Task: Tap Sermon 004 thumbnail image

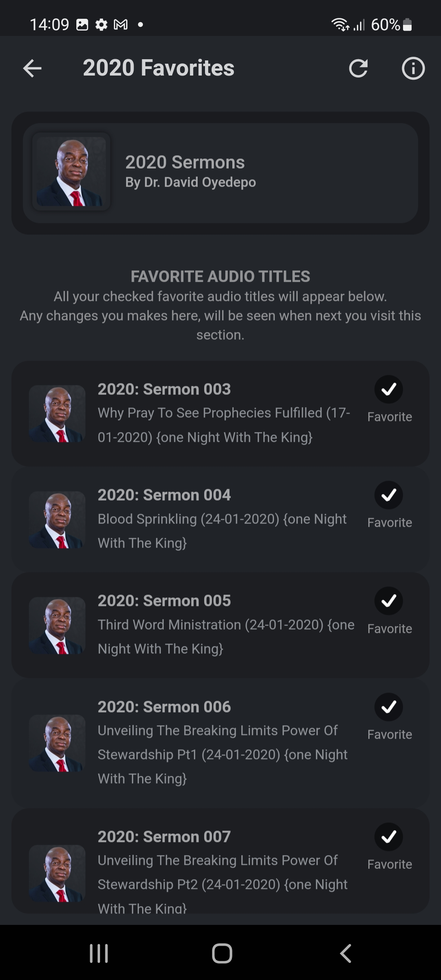Action: (x=57, y=519)
